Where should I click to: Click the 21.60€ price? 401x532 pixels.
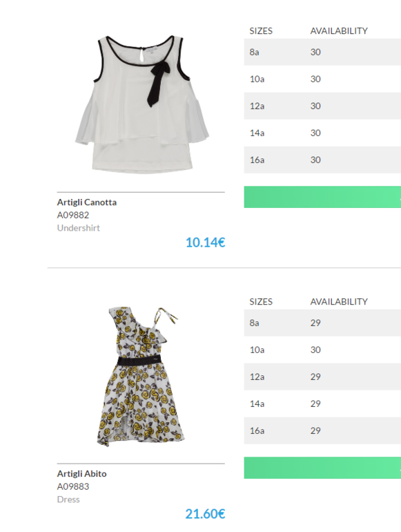[x=205, y=514]
